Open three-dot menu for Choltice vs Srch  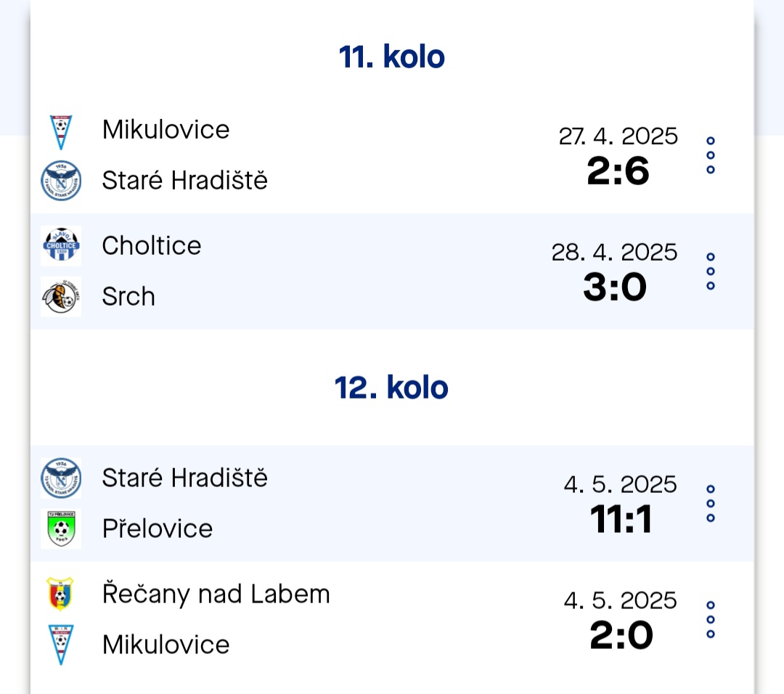711,272
